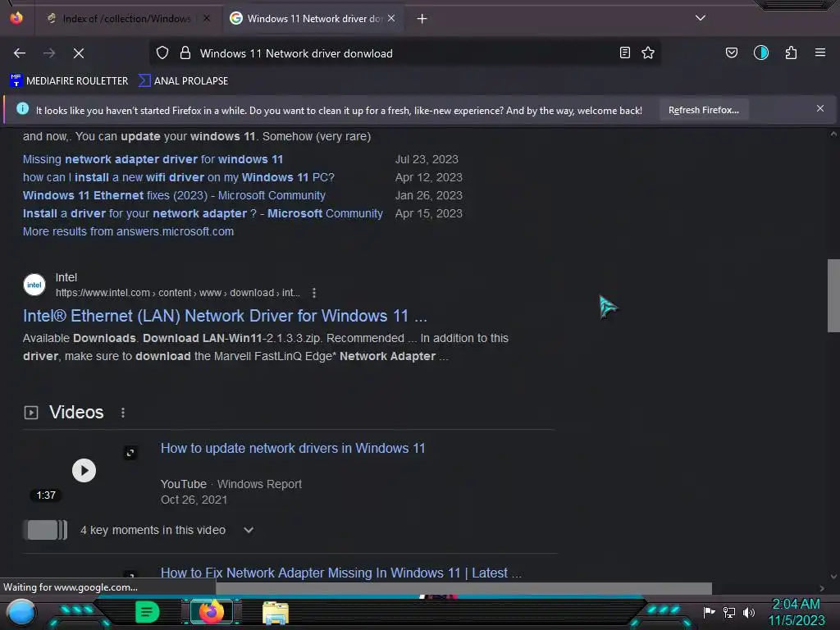The height and width of the screenshot is (630, 840).
Task: Click the Refresh Firefox button
Action: [704, 111]
